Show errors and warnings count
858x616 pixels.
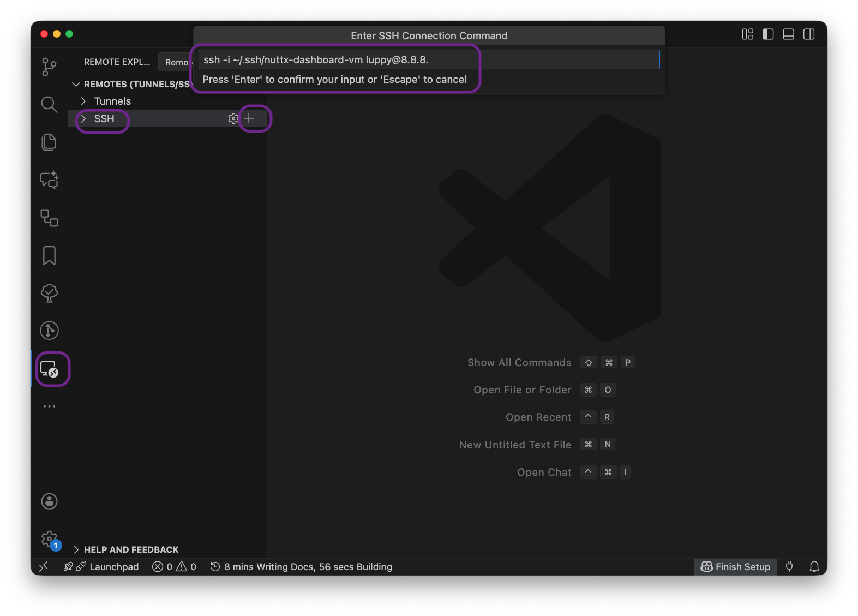tap(174, 567)
